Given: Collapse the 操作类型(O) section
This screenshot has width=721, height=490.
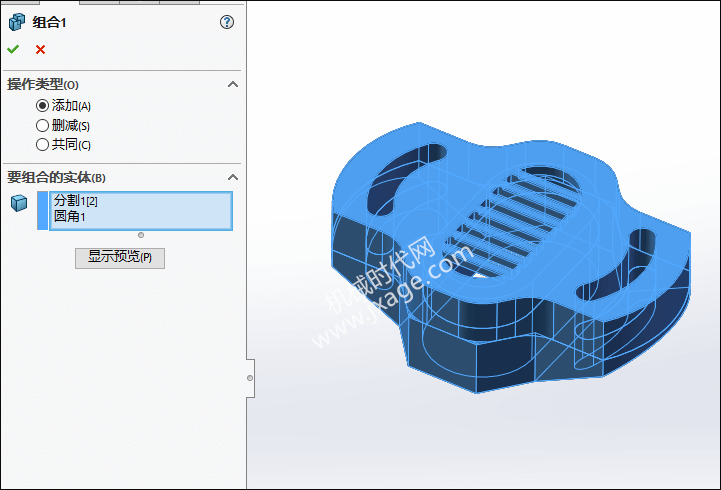Looking at the screenshot, I should click(233, 85).
